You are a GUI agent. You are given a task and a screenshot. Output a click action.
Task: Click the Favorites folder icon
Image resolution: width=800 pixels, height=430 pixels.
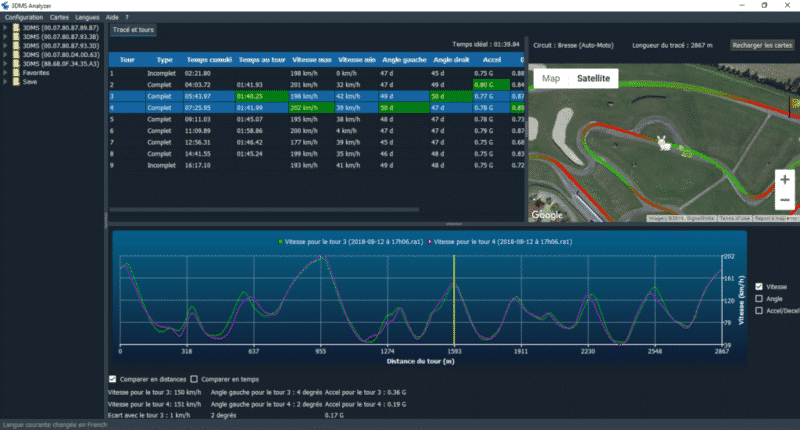pyautogui.click(x=15, y=73)
